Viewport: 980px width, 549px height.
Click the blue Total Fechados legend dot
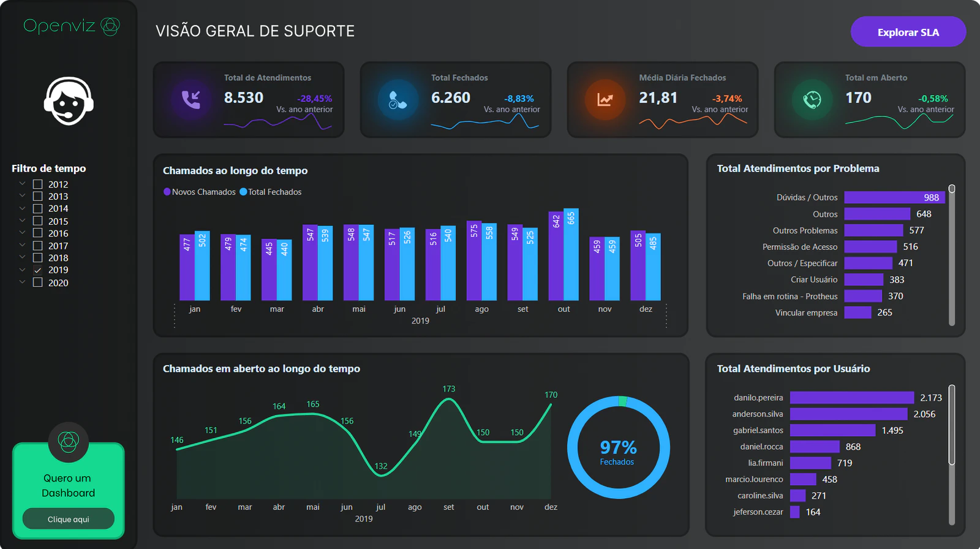pos(243,192)
